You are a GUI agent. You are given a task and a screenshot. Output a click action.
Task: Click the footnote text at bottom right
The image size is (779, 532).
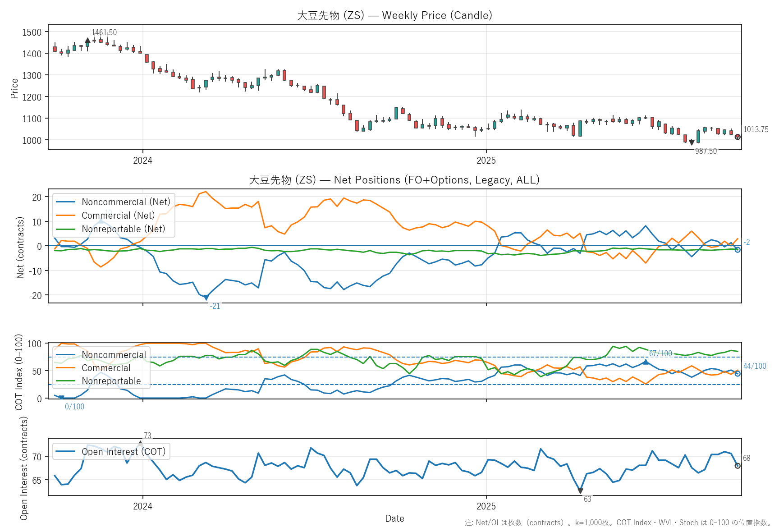[x=618, y=523]
